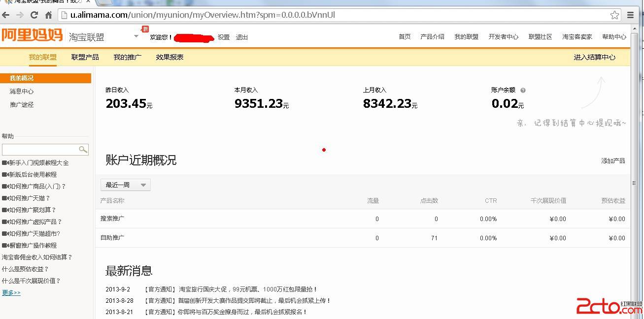Click the search magnifier in the help box

point(83,149)
